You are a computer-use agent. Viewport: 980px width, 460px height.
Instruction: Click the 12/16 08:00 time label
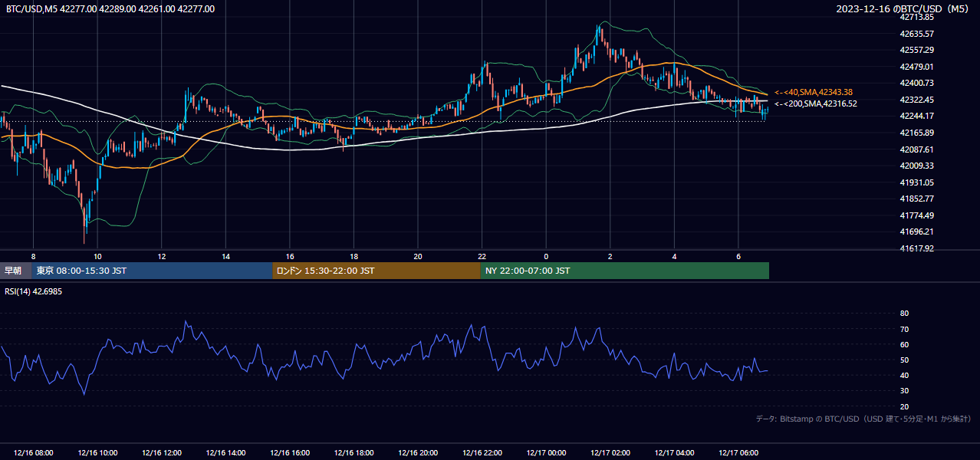coord(34,453)
